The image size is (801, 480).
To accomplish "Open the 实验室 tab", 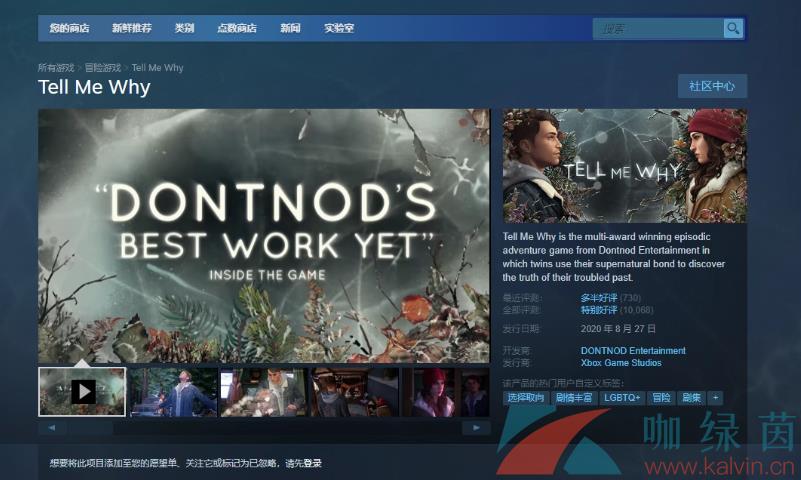I will (339, 28).
